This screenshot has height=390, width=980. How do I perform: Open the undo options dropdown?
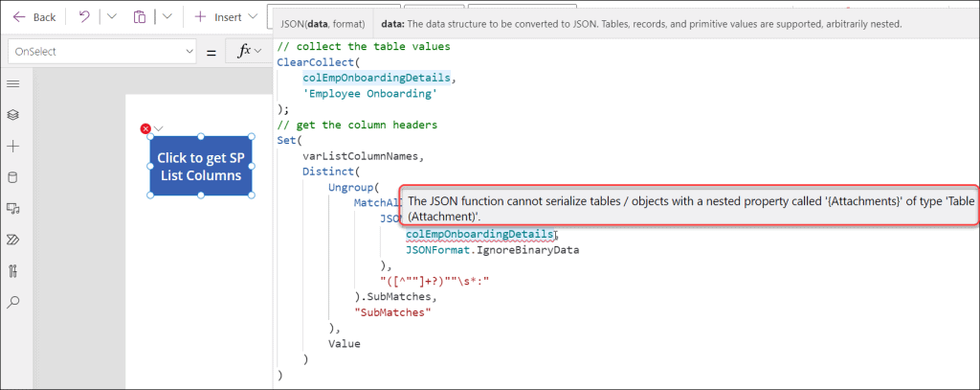point(112,17)
